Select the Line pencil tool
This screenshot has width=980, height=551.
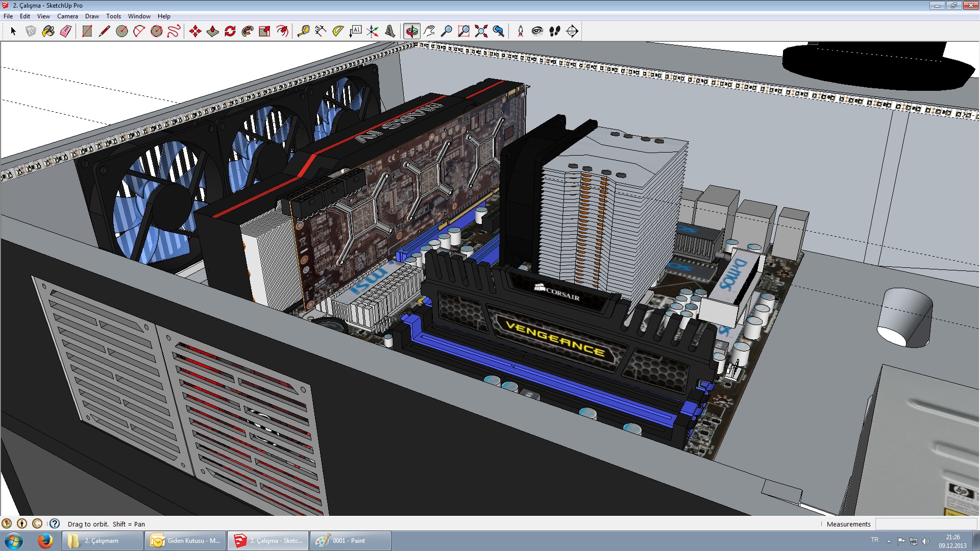pos(105,31)
